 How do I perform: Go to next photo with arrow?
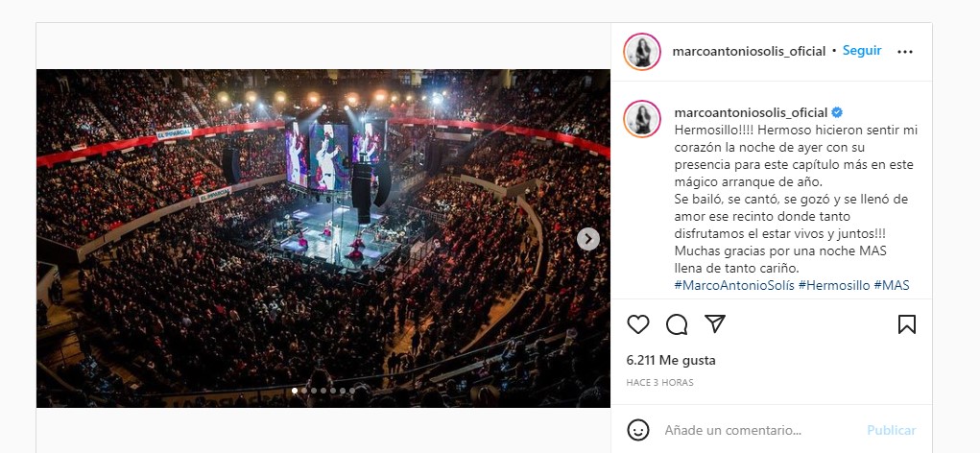tap(588, 239)
